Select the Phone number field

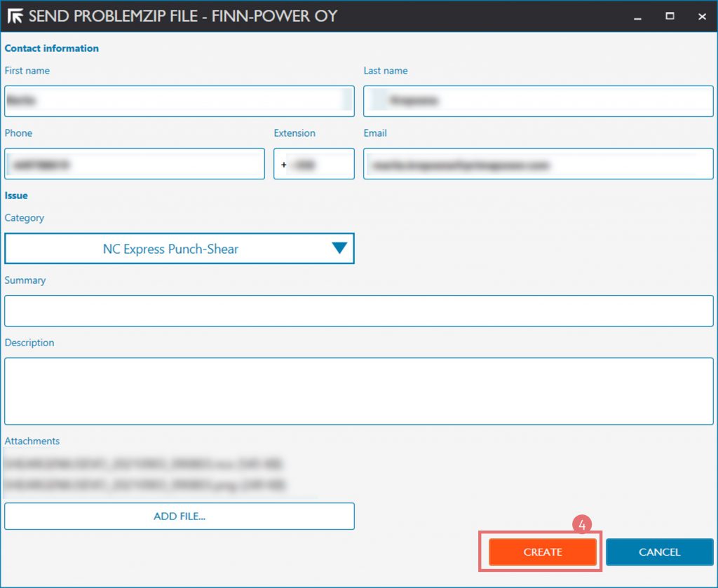135,163
